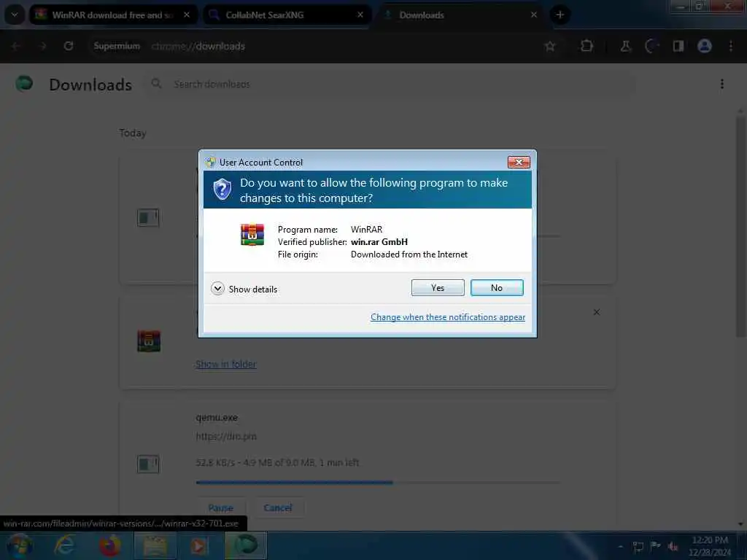Show hidden tray icons arrow

pos(620,546)
